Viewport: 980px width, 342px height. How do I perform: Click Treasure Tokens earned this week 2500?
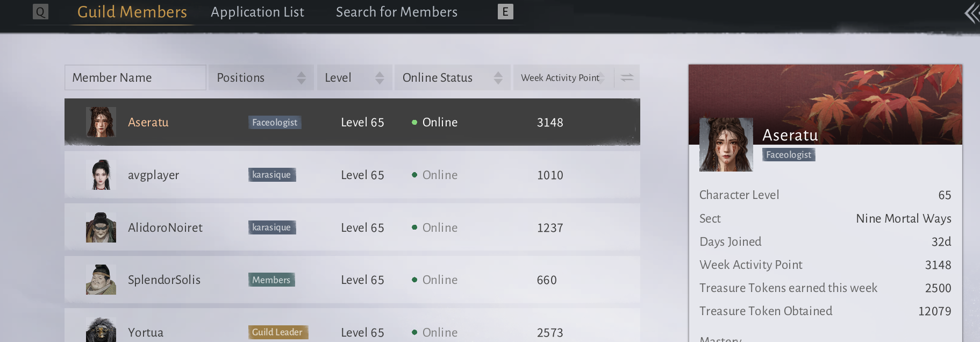pos(938,288)
